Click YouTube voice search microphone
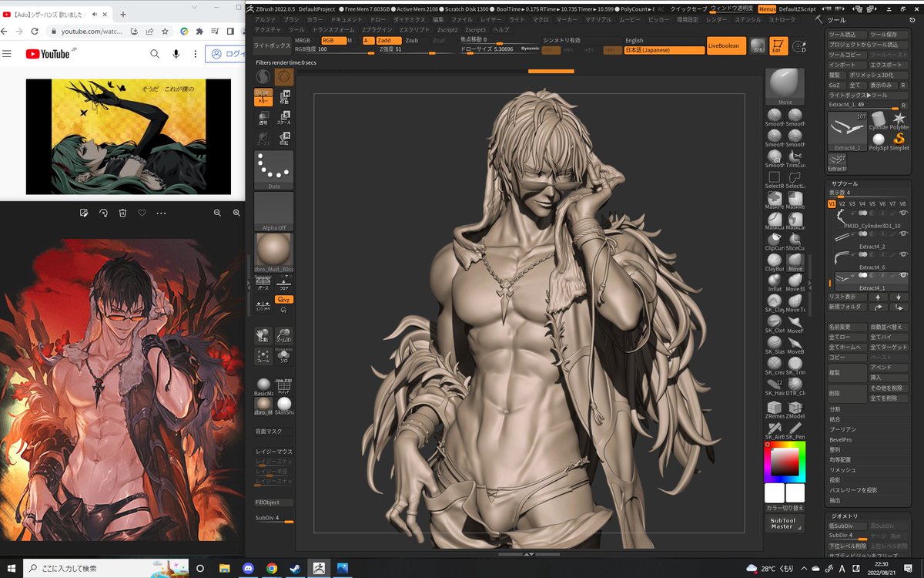Viewport: 924px width, 578px height. coord(176,54)
